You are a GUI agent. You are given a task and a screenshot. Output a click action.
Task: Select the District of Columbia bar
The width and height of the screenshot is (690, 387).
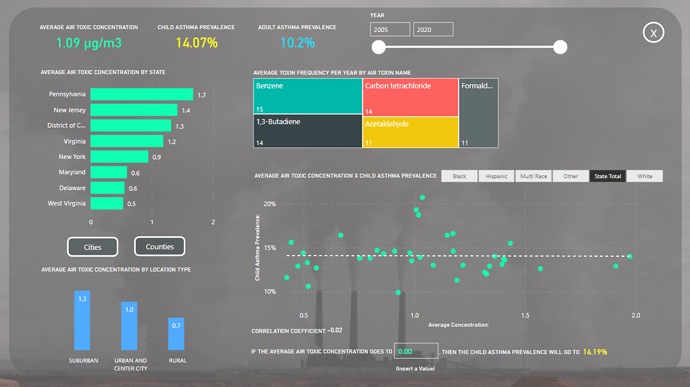131,125
